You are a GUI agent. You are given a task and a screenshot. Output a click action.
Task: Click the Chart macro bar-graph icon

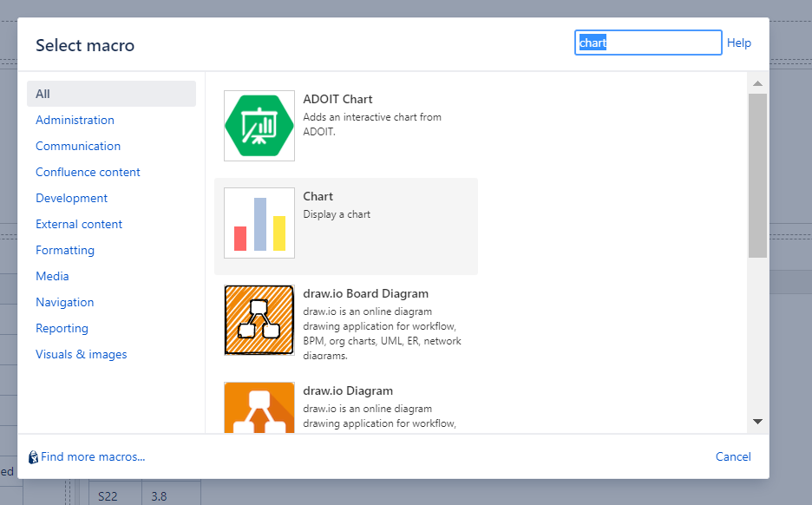coord(259,223)
